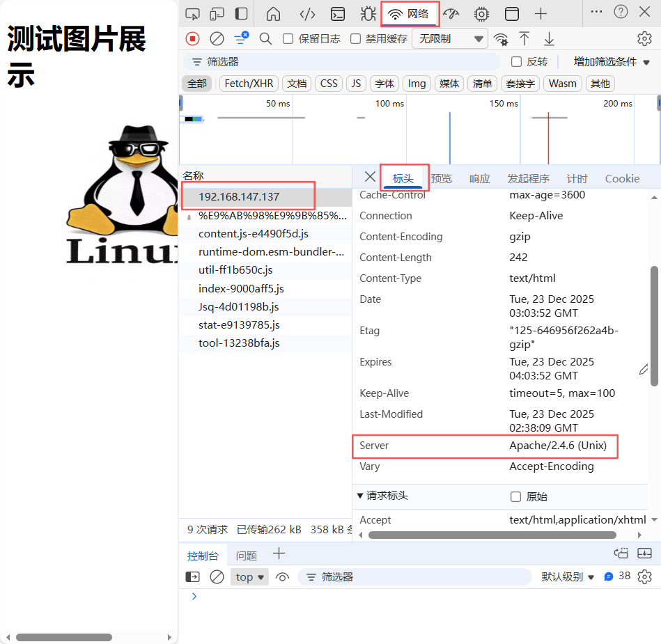
Task: Clear console circle-slash icon
Action: click(217, 576)
